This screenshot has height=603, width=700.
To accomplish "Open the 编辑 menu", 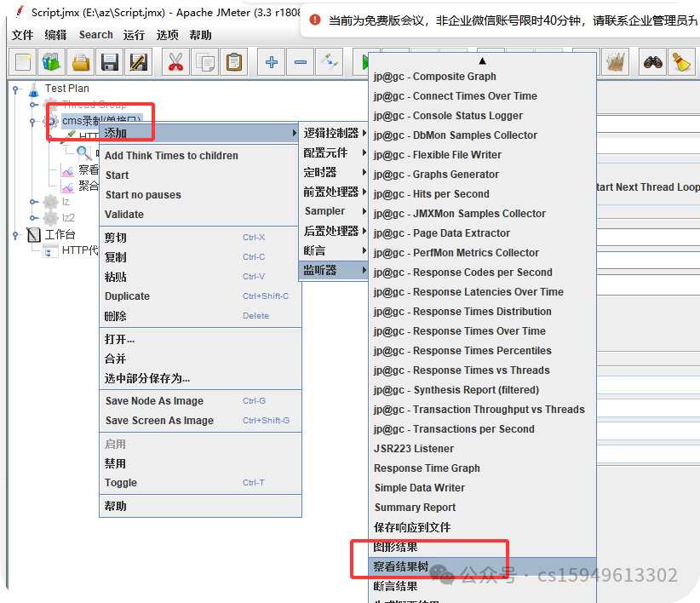I will 55,35.
